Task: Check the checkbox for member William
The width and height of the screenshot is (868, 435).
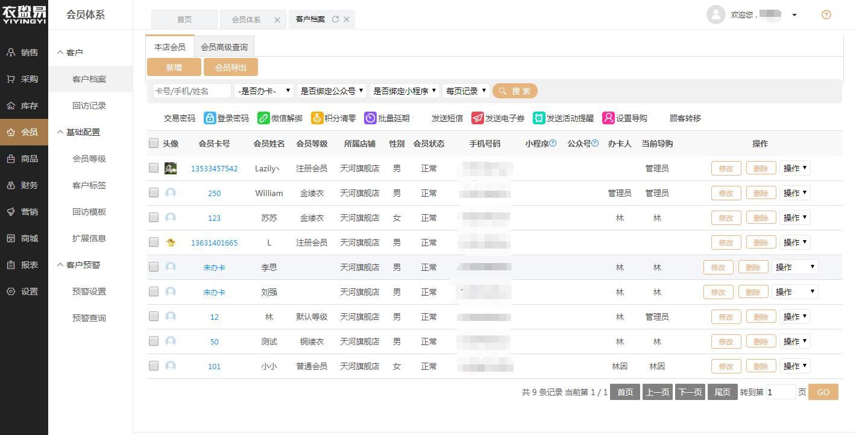Action: pos(154,193)
